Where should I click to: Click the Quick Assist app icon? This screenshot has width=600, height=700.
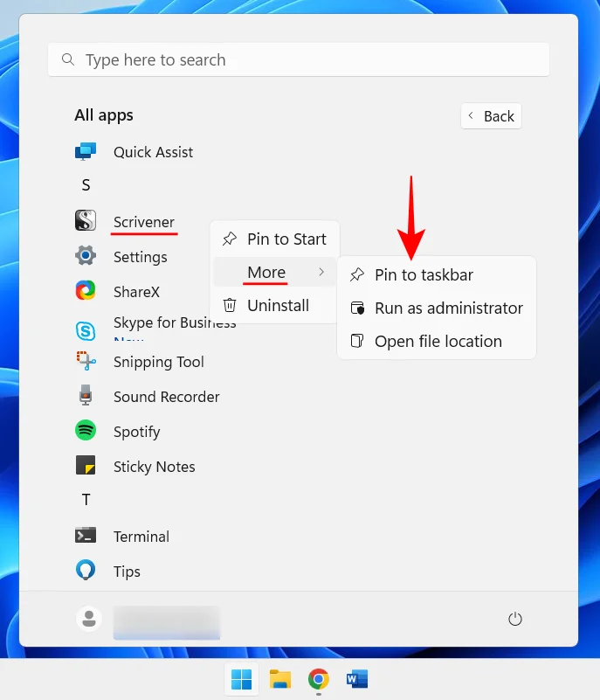(86, 152)
